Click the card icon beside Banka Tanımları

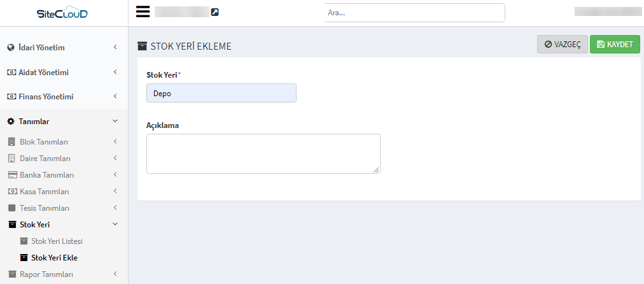click(x=12, y=175)
